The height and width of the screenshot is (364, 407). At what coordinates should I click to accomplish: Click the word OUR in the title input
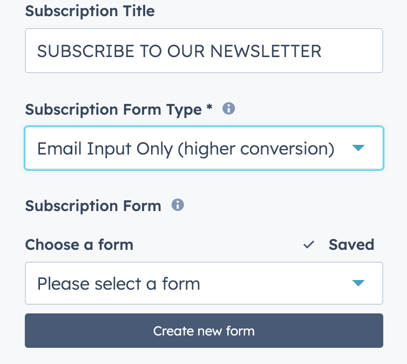[x=186, y=51]
